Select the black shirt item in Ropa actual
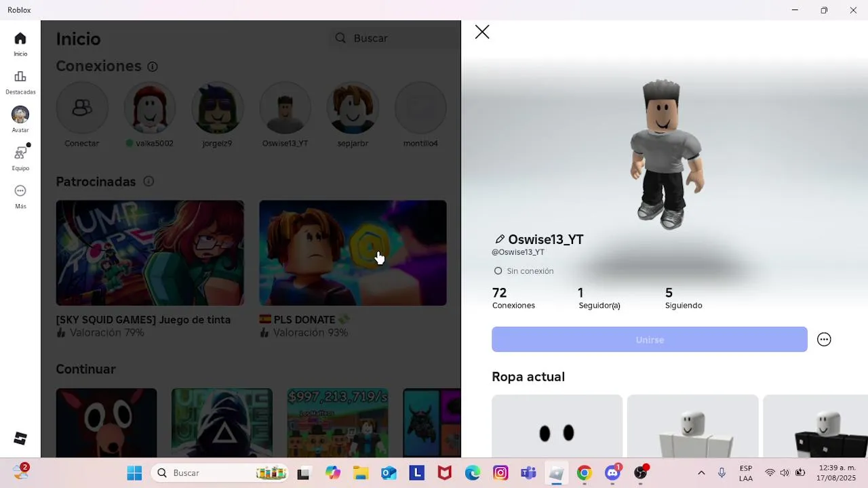This screenshot has width=868, height=488. 816,426
